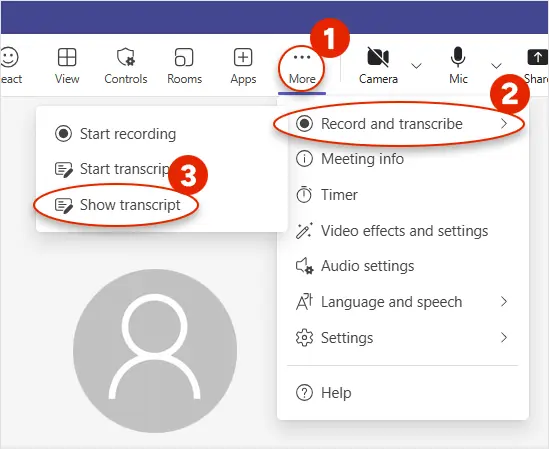Open the Settings submenu

[402, 338]
